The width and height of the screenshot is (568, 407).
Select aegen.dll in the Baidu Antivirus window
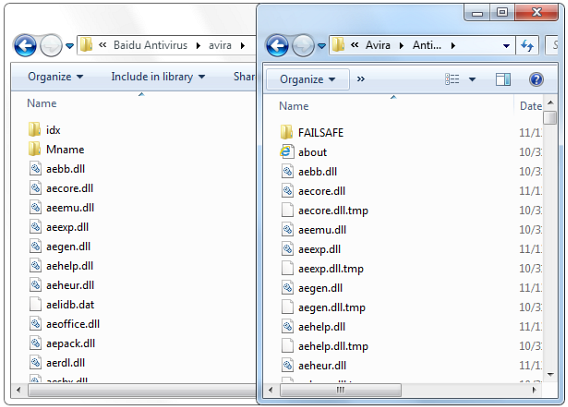(59, 247)
